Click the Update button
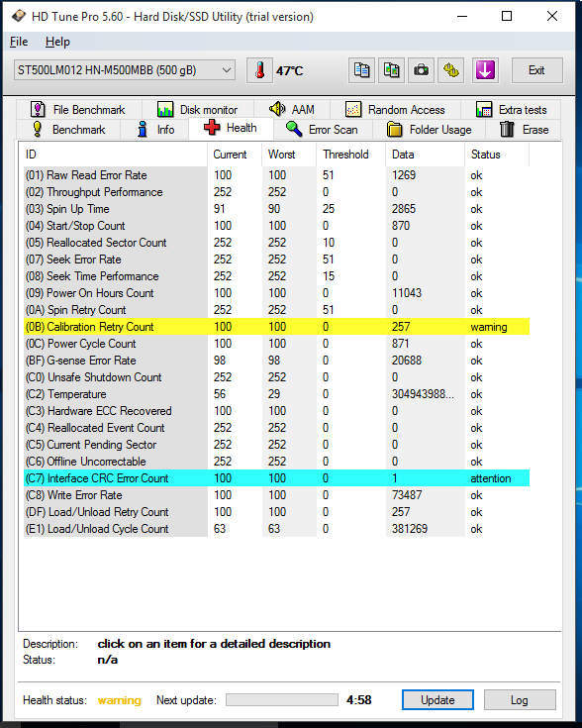 (x=437, y=699)
